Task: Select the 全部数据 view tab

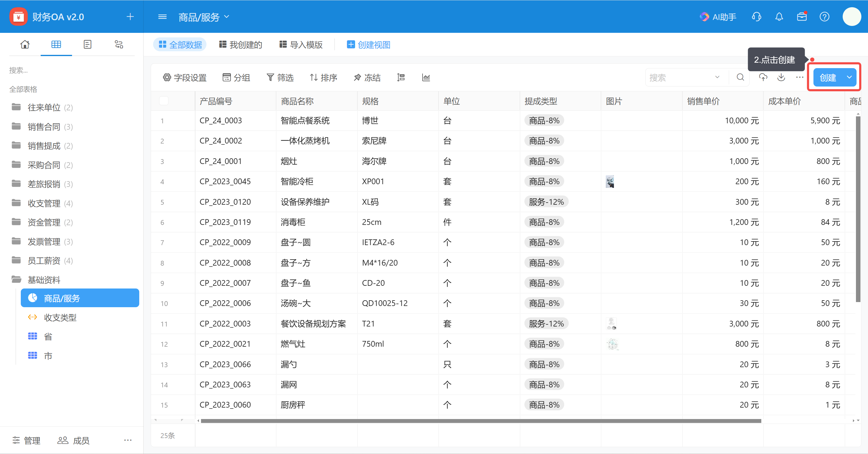Action: click(180, 45)
